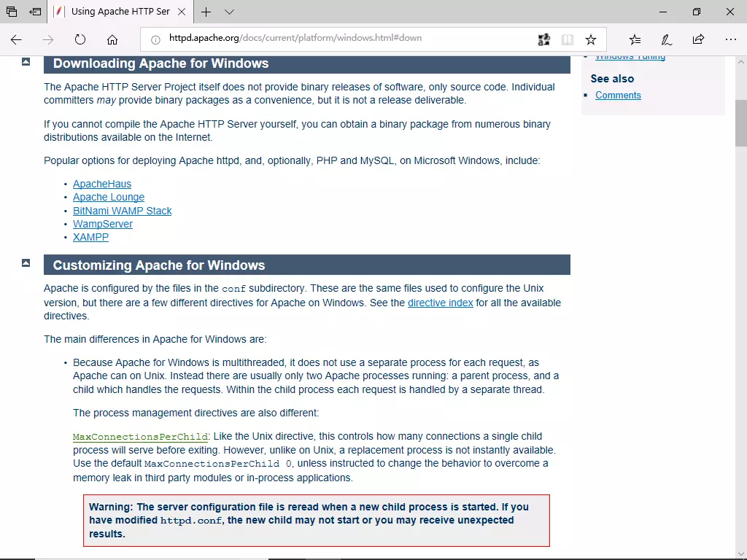Open the ApacheHaus link
The image size is (747, 560).
(102, 184)
